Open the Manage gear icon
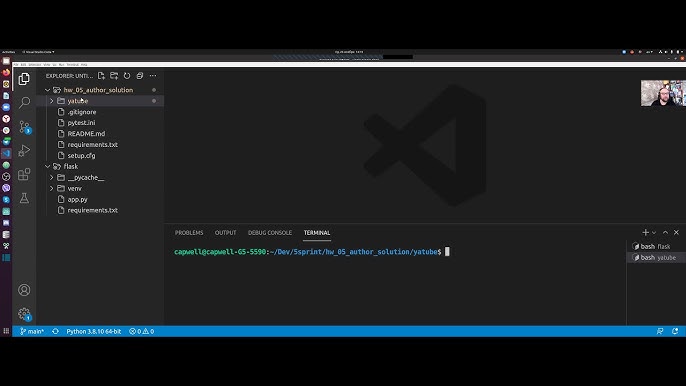 point(24,314)
